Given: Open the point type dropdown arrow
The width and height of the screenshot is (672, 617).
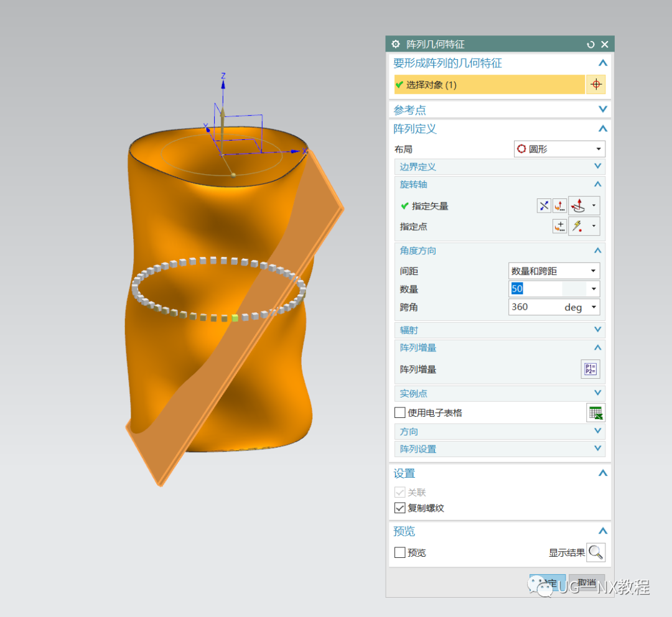Looking at the screenshot, I should [594, 226].
